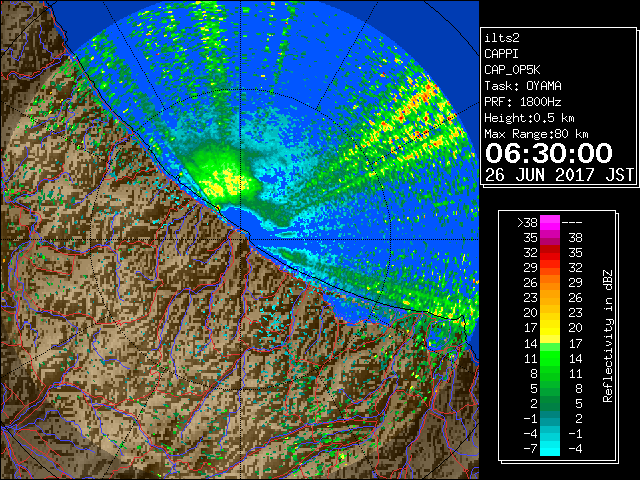Click the date '26 JUN 2017 JST'
This screenshot has width=640, height=480.
pyautogui.click(x=559, y=175)
